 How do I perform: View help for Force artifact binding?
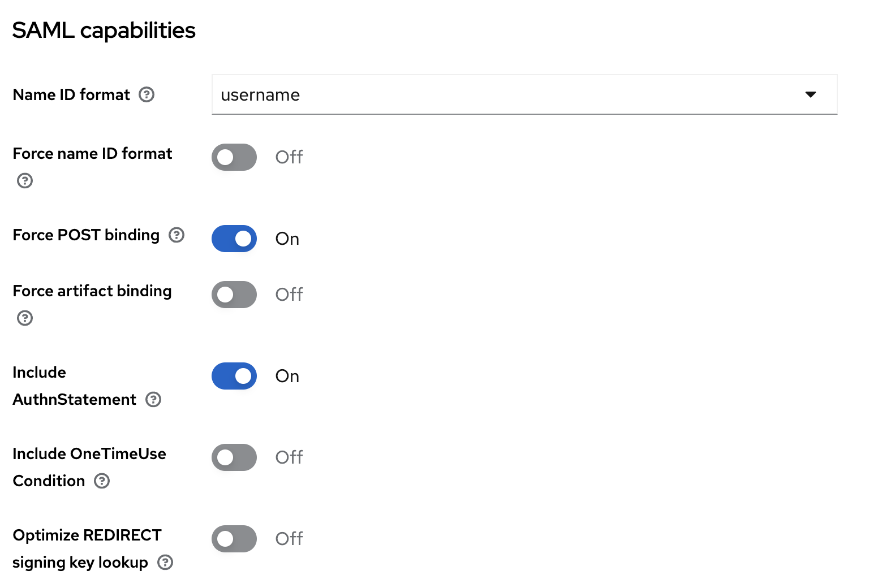[25, 318]
